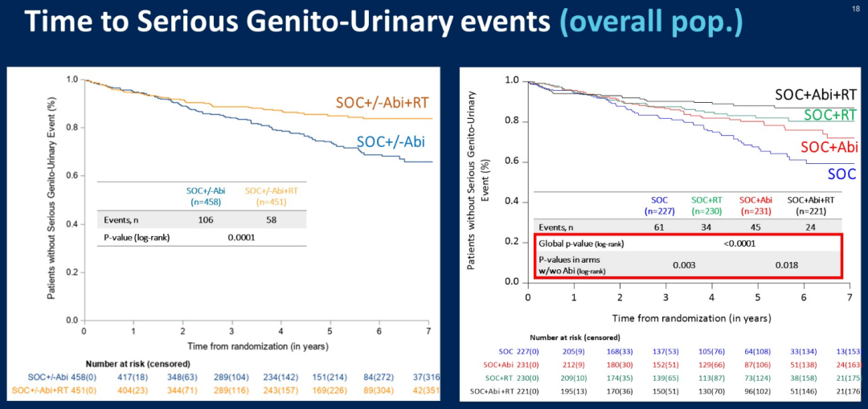Click 'Number at risk (censored)' heading under right chart
The image size is (868, 409).
click(x=581, y=337)
